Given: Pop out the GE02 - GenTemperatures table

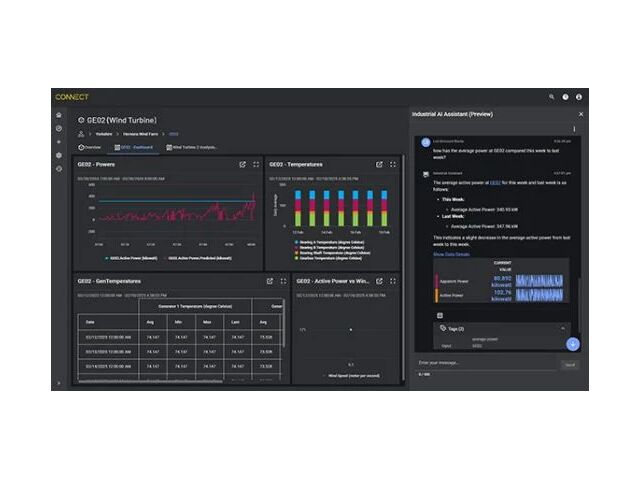Looking at the screenshot, I should (x=270, y=281).
